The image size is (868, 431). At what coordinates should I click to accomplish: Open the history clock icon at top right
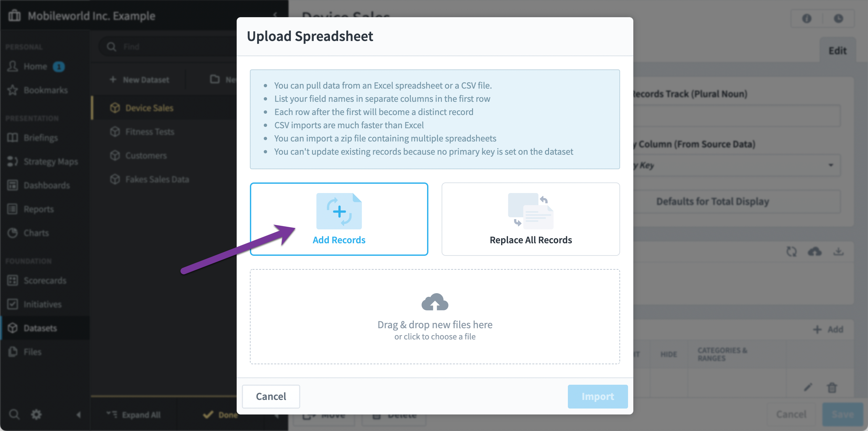(x=838, y=19)
